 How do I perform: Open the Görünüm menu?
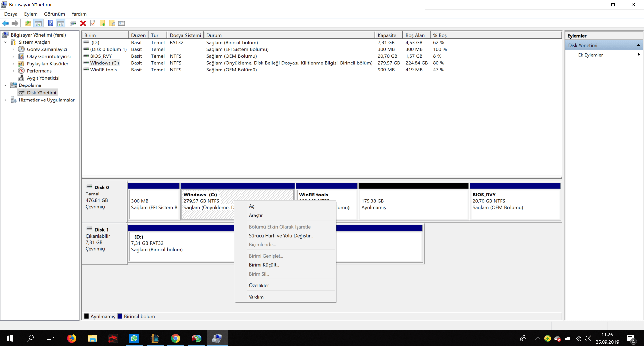point(54,14)
